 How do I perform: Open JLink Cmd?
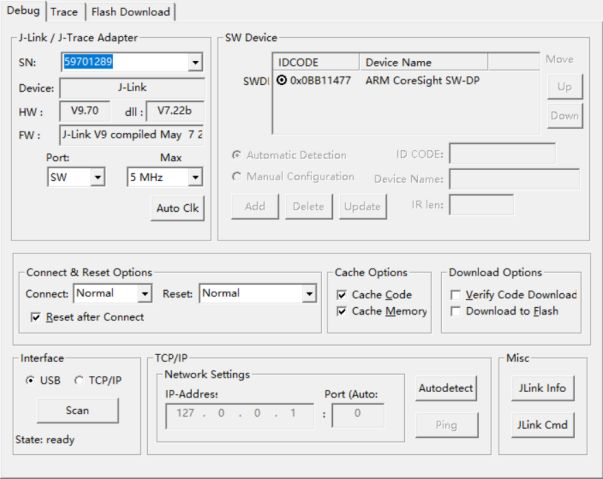542,425
